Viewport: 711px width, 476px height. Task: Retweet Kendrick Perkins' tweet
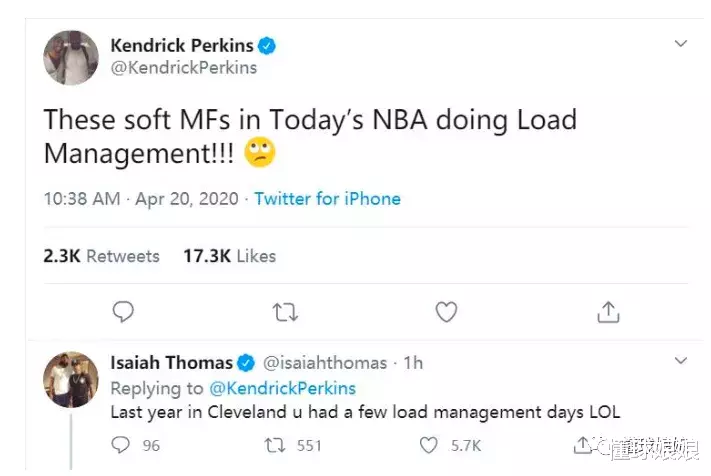pyautogui.click(x=285, y=313)
